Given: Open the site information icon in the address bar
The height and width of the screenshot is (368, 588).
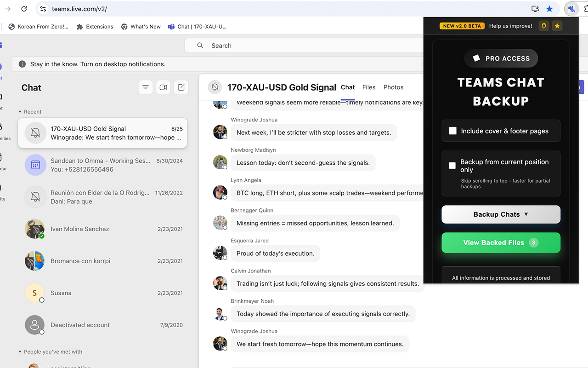Looking at the screenshot, I should [43, 9].
